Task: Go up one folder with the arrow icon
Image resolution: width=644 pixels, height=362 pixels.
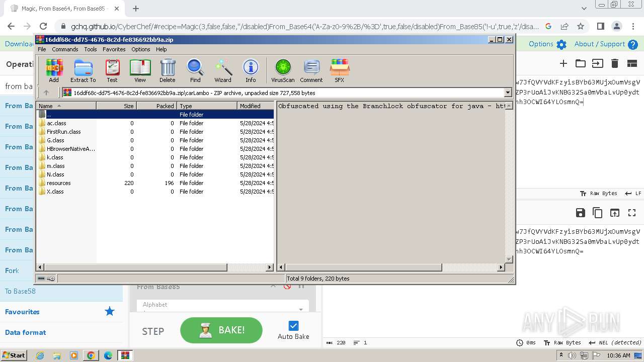Action: click(46, 93)
